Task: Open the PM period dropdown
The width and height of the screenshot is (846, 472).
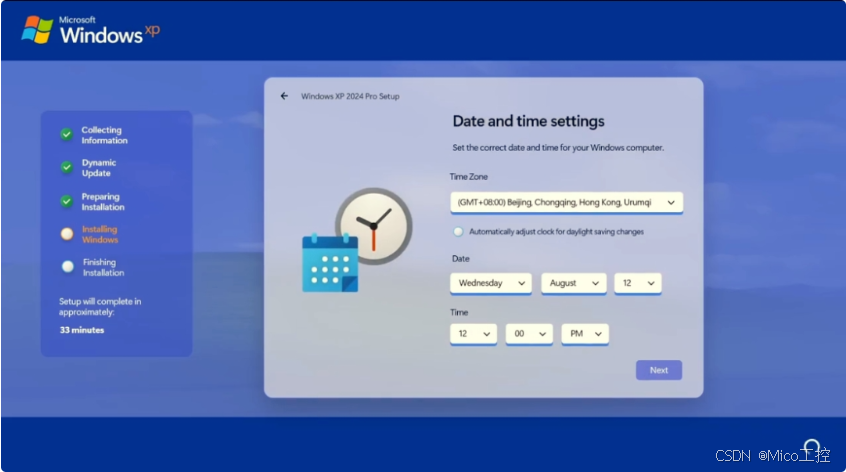Action: (585, 334)
